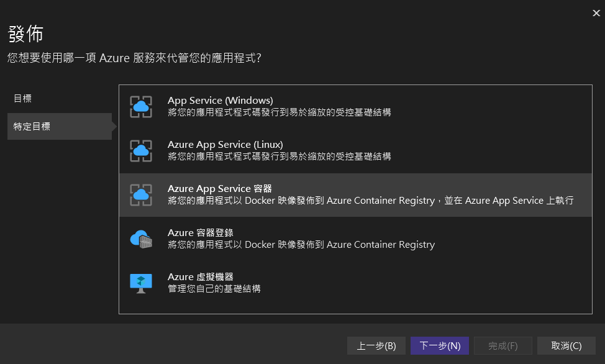This screenshot has height=364, width=605.
Task: Close the 發佈 dialog window
Action: click(x=596, y=12)
